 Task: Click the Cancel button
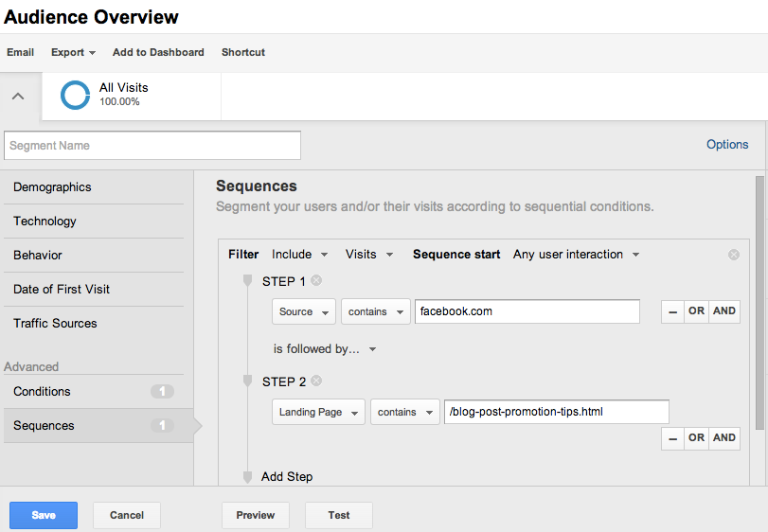tap(127, 515)
